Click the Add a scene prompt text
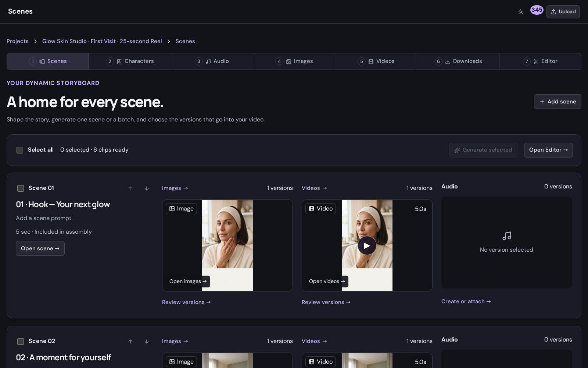The height and width of the screenshot is (368, 588). (44, 218)
